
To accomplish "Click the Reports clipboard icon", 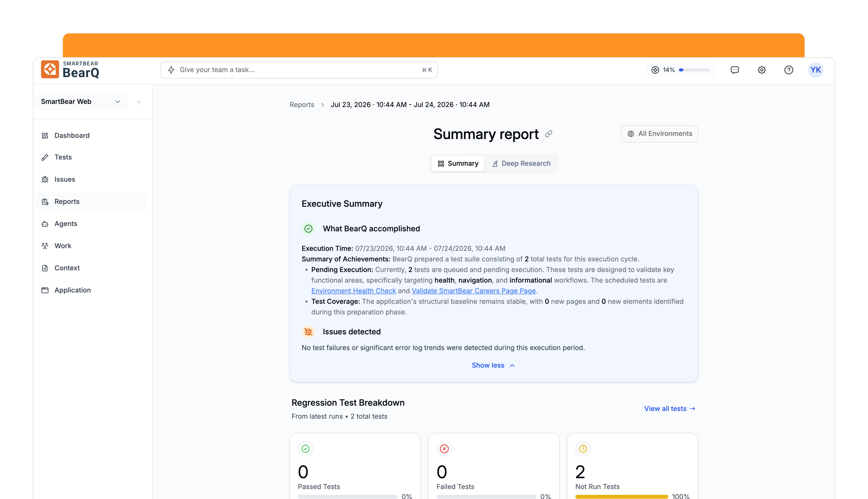I will coord(45,202).
